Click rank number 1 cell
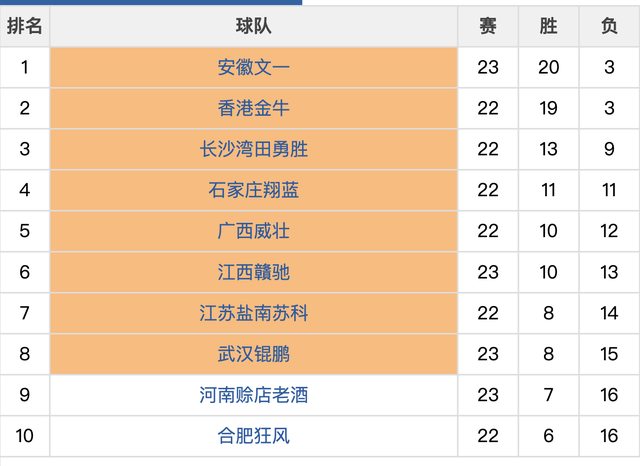The width and height of the screenshot is (640, 466). point(25,68)
